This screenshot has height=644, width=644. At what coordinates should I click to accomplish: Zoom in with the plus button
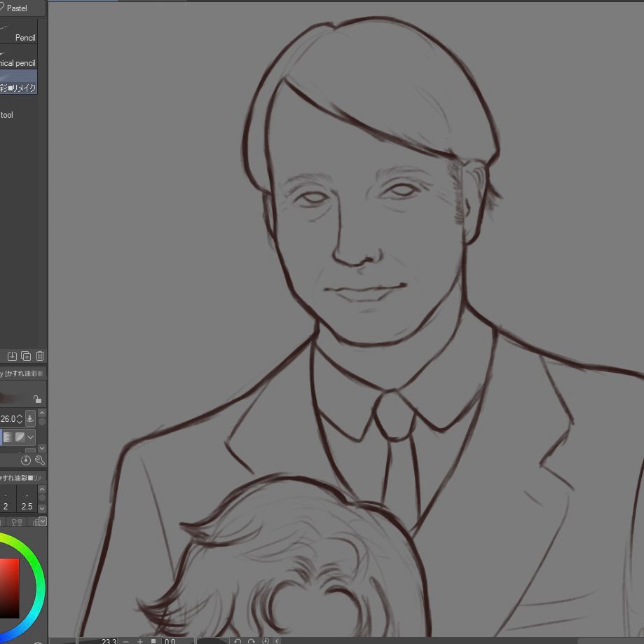click(x=140, y=641)
